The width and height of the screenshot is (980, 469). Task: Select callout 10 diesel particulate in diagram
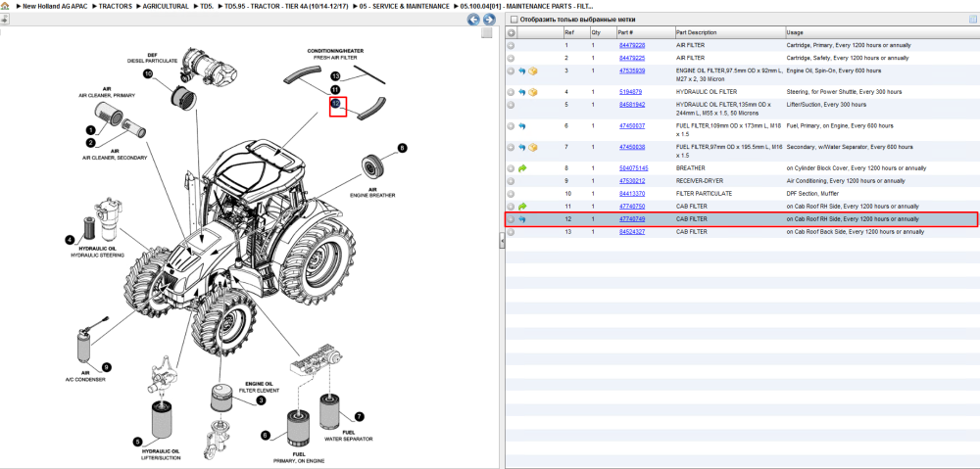pyautogui.click(x=148, y=73)
